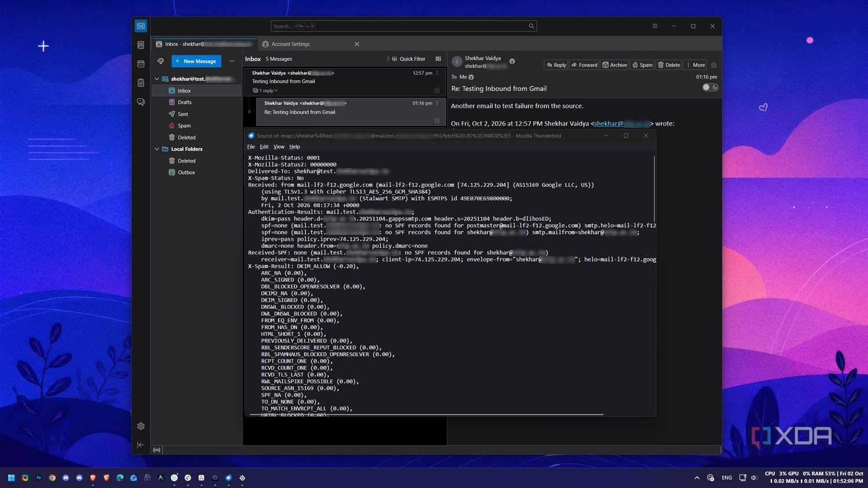Show hidden system tray icons chevron

coord(697,478)
